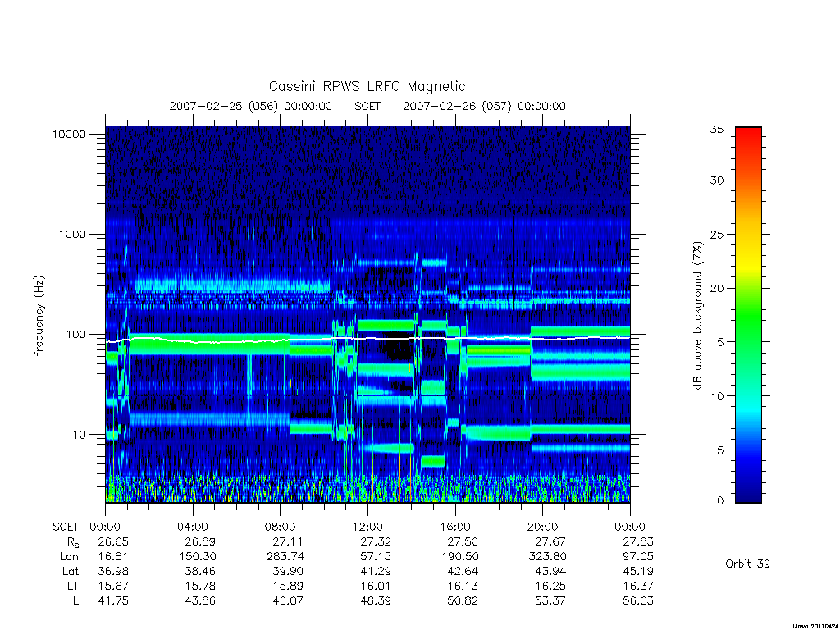Screen dimensions: 840x630
Task: Click the Lat value 36.98
Action: 113,571
